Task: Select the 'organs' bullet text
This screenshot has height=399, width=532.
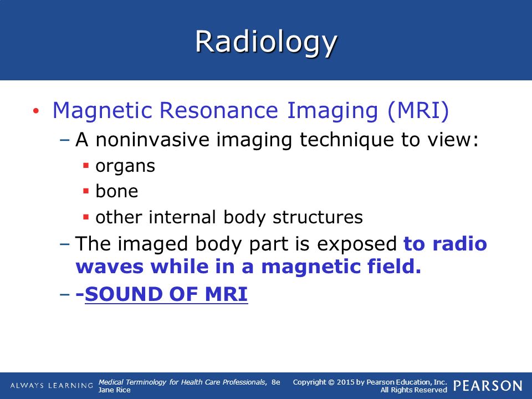Action: (125, 167)
